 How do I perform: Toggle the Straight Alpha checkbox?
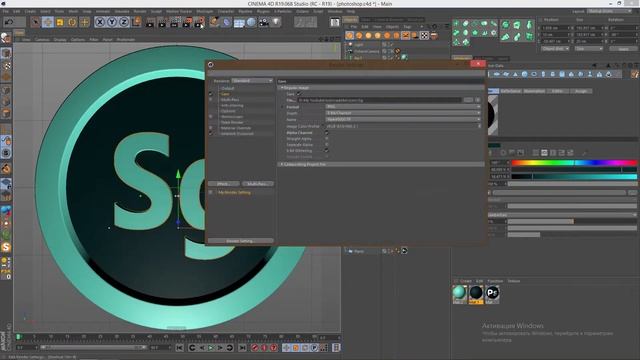327,139
